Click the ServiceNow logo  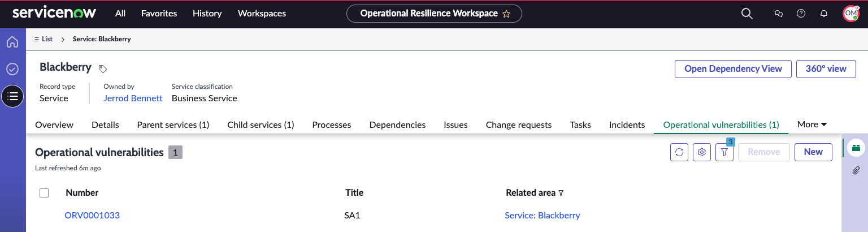[54, 13]
